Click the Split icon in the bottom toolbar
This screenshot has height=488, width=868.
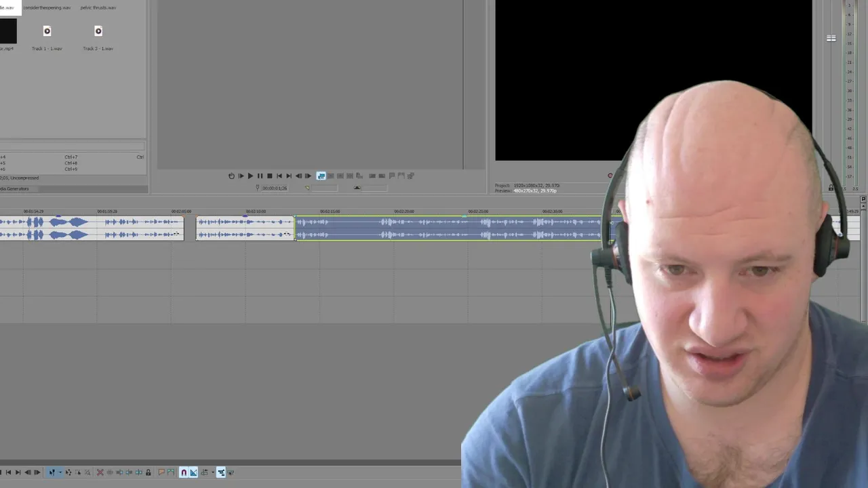pos(138,472)
